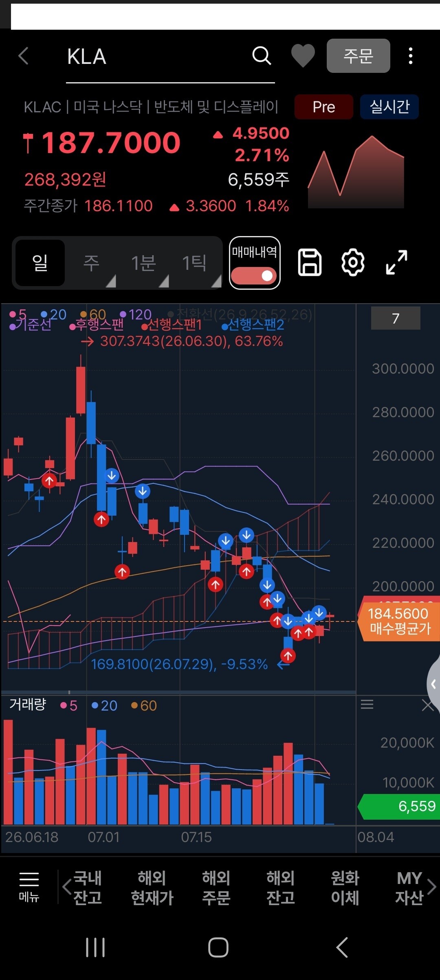Open the 1틱 tick interval dropdown
Viewport: 440px width, 980px height.
195,263
